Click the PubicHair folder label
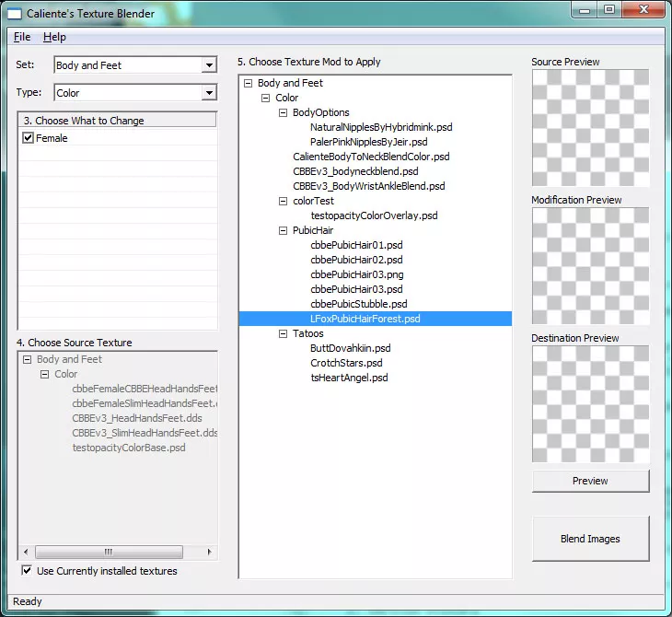This screenshot has height=617, width=672. pos(313,230)
